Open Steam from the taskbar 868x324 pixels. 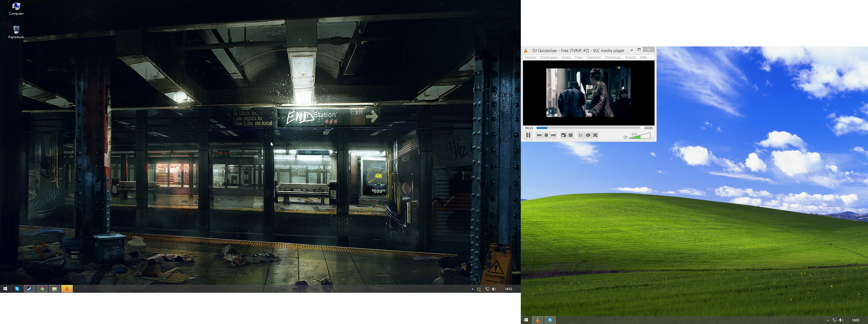[30, 289]
